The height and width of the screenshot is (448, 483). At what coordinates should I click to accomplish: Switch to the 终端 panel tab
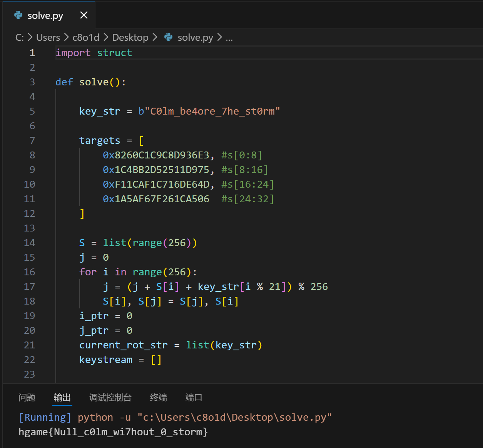(x=159, y=397)
